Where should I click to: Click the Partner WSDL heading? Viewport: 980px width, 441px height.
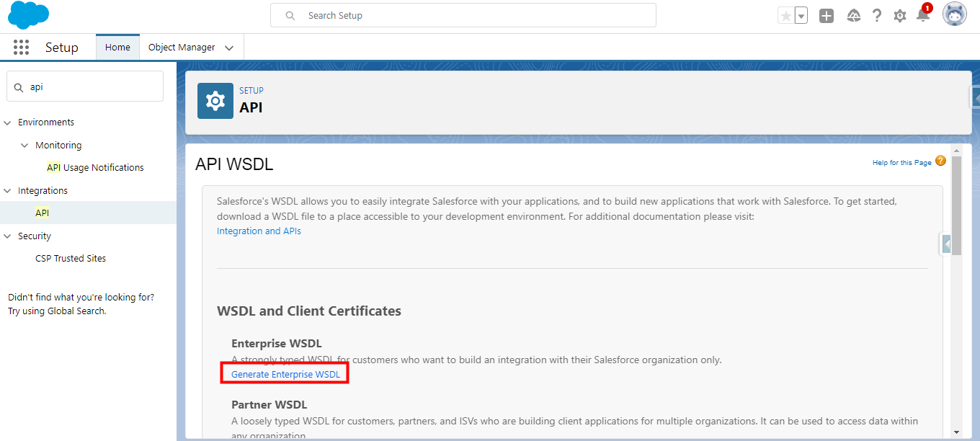(x=269, y=405)
